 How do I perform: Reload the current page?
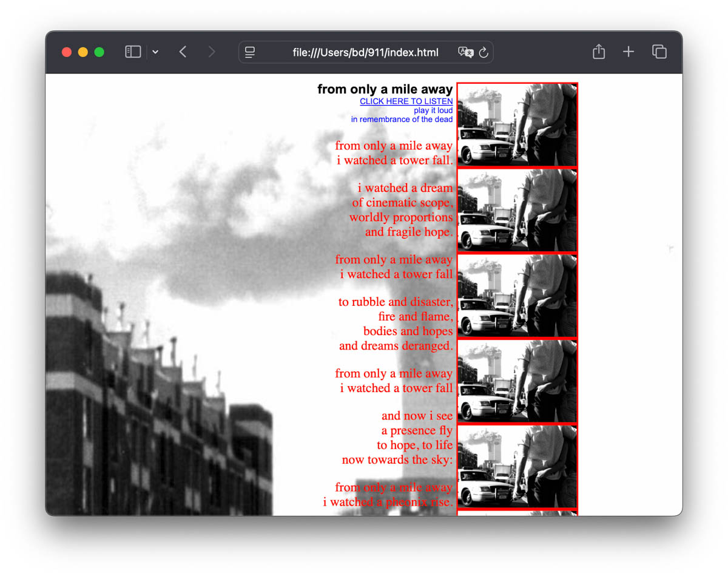484,53
